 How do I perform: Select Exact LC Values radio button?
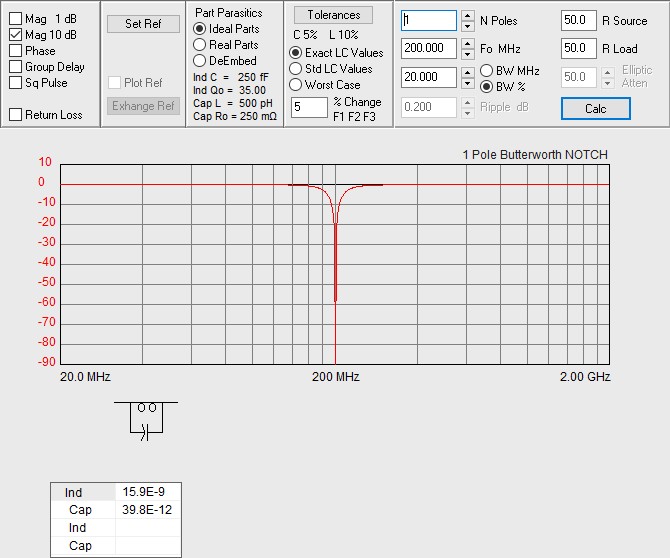tap(296, 53)
